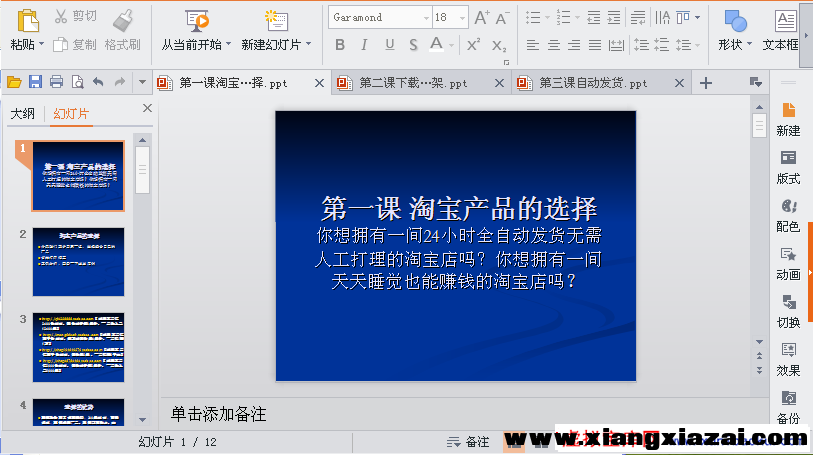Click the distributed alignment icon

tap(616, 46)
